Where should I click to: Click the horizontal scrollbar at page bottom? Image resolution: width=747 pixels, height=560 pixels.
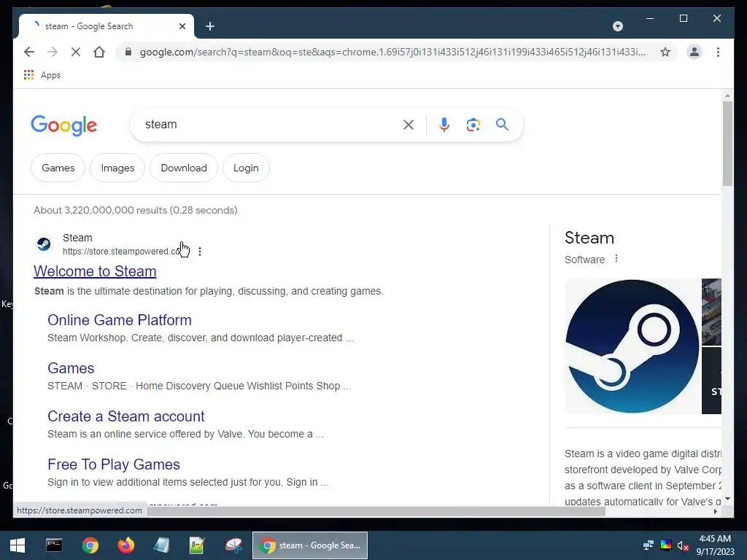pyautogui.click(x=376, y=511)
